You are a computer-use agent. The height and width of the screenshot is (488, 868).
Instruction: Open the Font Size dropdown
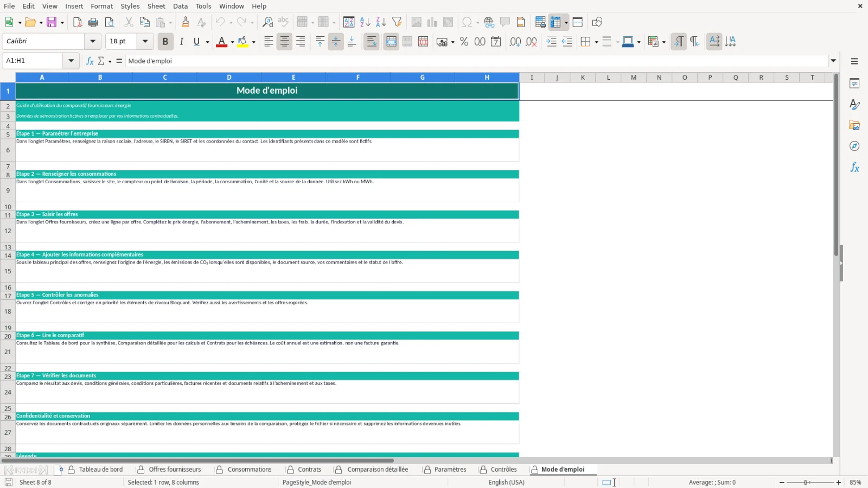pos(145,41)
